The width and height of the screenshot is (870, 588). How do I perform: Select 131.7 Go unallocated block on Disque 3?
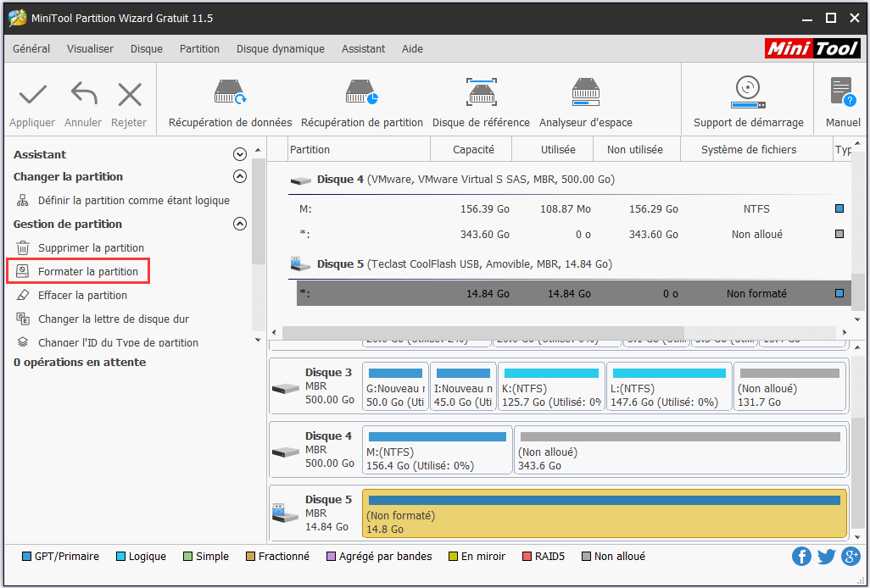coord(790,387)
